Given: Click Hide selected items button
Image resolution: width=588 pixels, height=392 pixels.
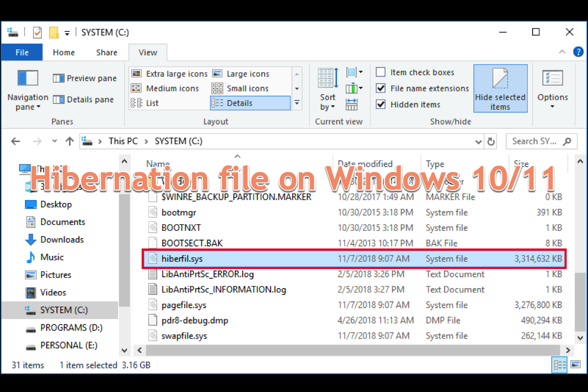Looking at the screenshot, I should pos(500,89).
